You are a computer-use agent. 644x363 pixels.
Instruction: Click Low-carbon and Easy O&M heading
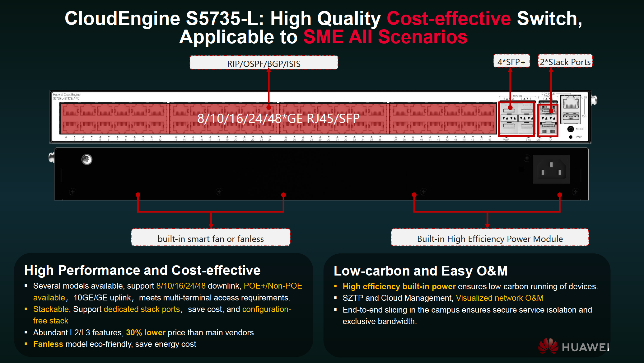coord(421,271)
